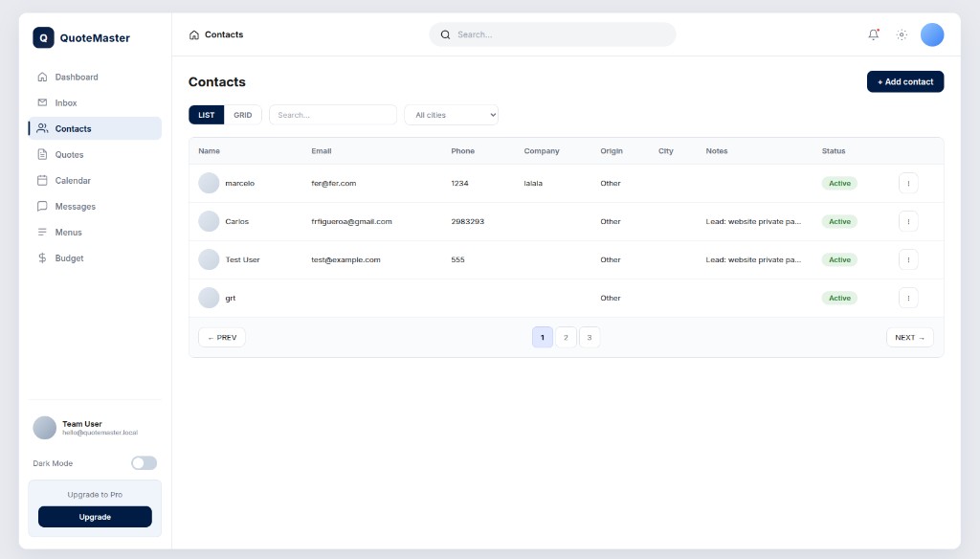
Task: Open Quotes page from sidebar
Action: 69,154
